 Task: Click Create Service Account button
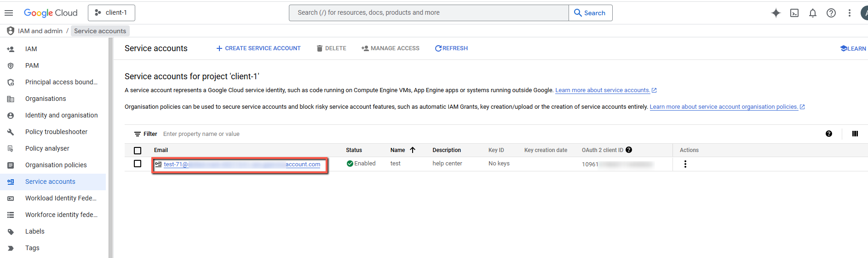coord(259,48)
